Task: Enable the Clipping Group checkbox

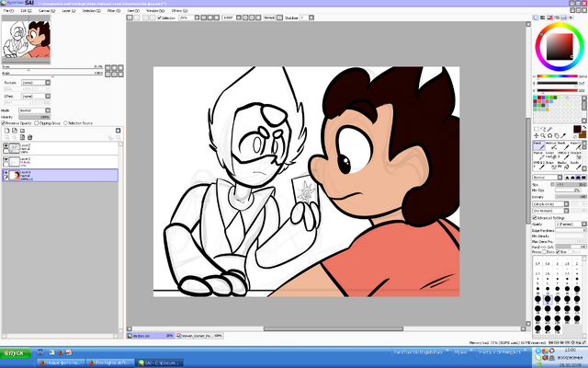Action: (37, 123)
